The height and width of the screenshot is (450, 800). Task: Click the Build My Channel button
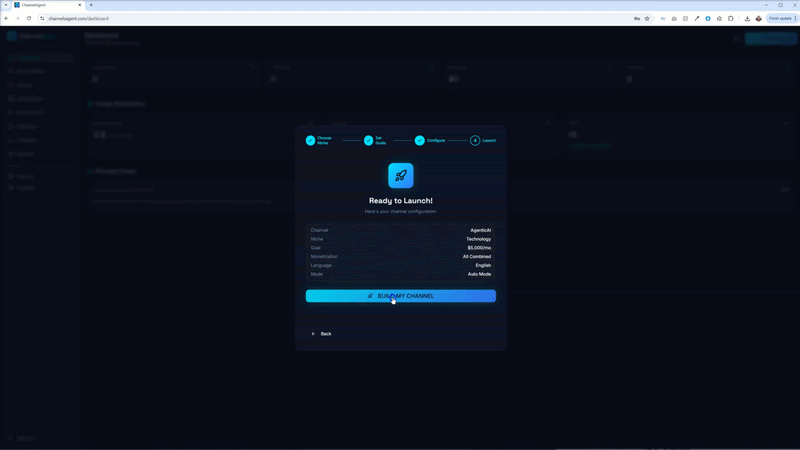pos(400,296)
